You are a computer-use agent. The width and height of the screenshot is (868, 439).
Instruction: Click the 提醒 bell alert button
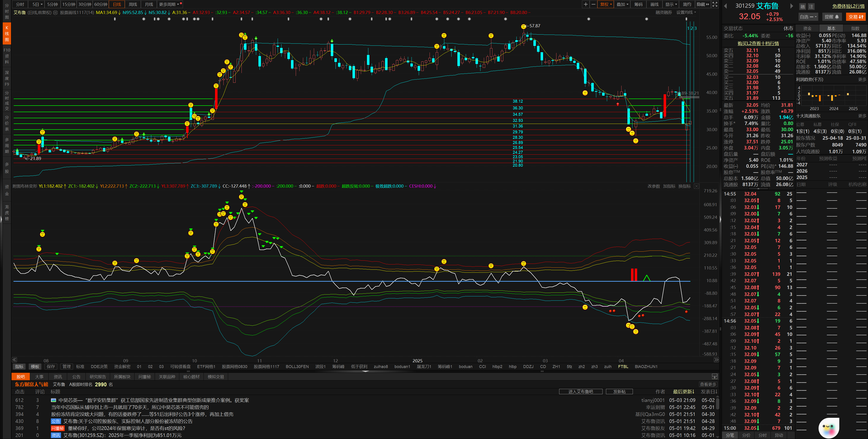pyautogui.click(x=832, y=17)
